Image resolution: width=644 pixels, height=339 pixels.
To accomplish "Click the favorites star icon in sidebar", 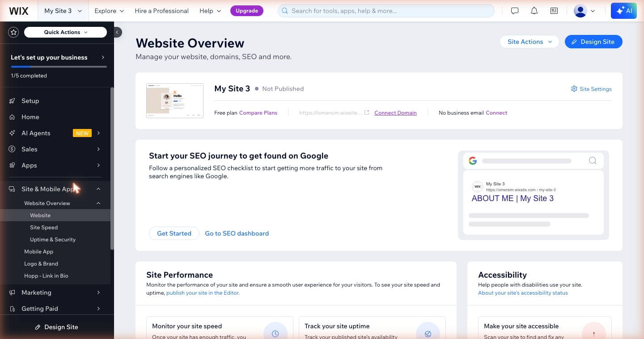I will click(x=14, y=32).
